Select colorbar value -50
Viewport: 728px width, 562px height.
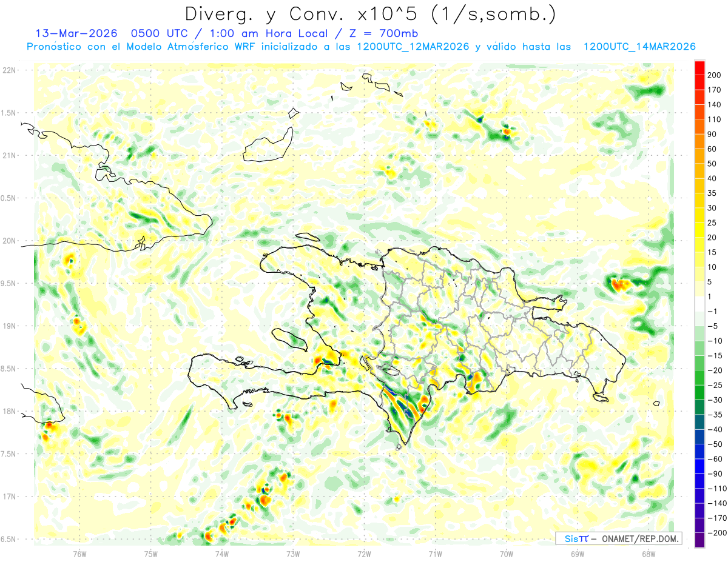pos(715,444)
